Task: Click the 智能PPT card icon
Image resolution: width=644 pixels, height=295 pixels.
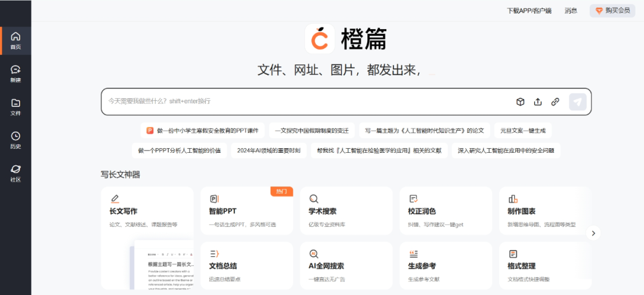Action: click(215, 199)
